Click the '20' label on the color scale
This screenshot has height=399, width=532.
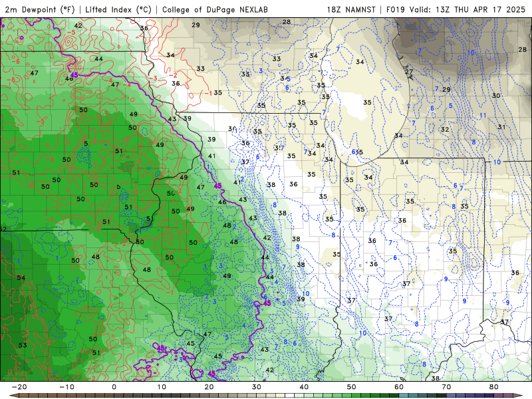209,387
